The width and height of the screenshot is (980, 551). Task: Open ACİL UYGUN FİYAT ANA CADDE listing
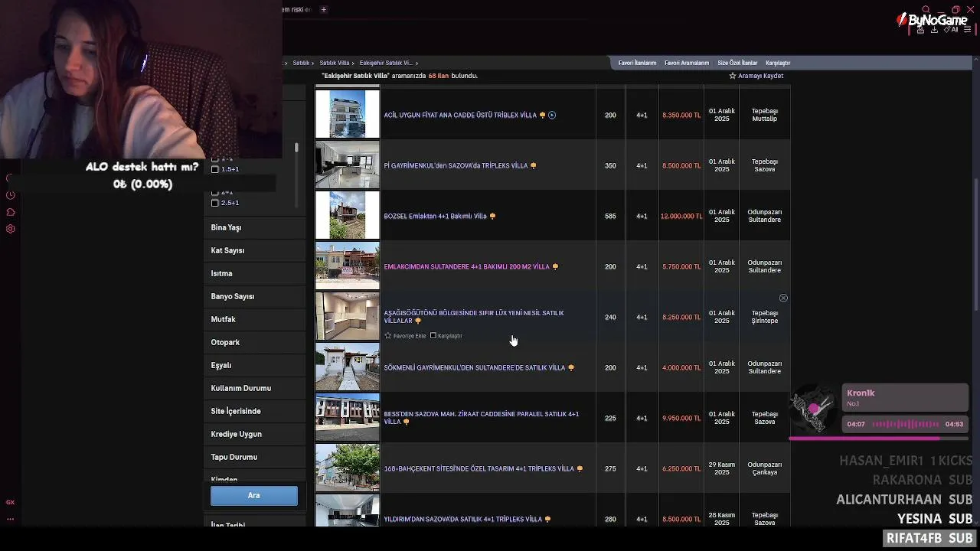(460, 115)
